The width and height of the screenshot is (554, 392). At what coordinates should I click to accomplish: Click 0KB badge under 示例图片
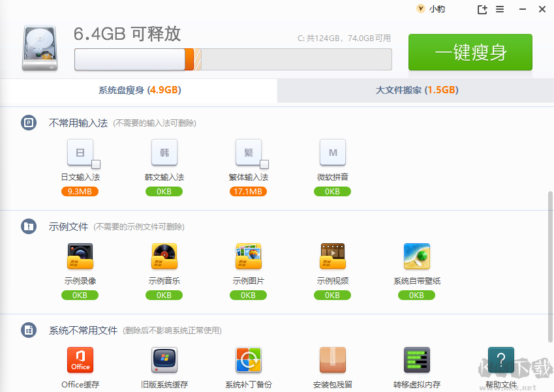tap(248, 295)
